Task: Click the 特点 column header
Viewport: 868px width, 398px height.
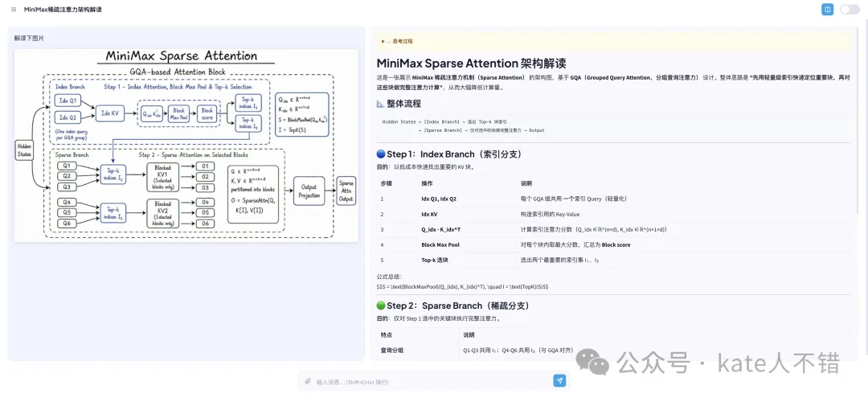Action: coord(386,335)
